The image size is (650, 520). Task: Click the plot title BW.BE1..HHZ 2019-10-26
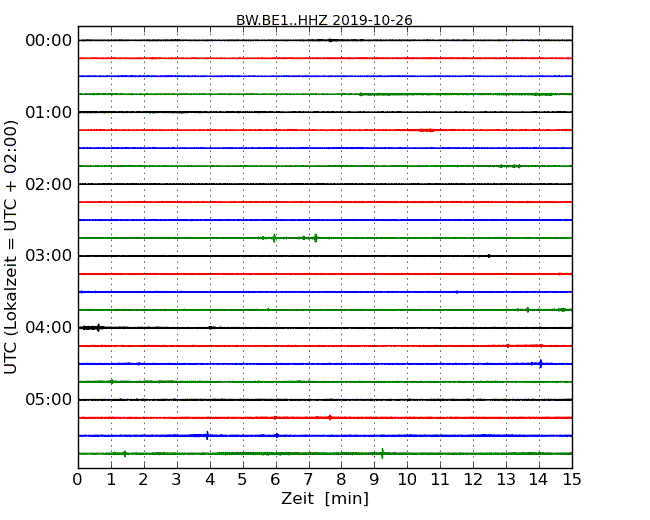tap(324, 20)
